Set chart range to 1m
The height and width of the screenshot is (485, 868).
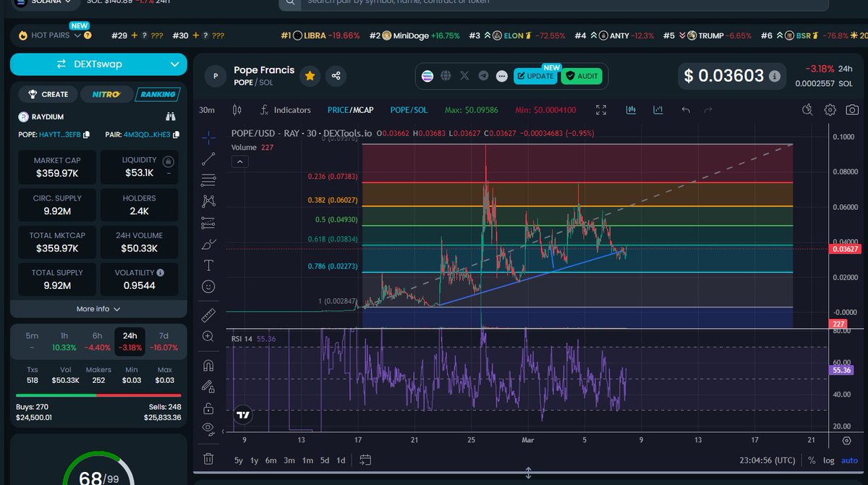[307, 460]
